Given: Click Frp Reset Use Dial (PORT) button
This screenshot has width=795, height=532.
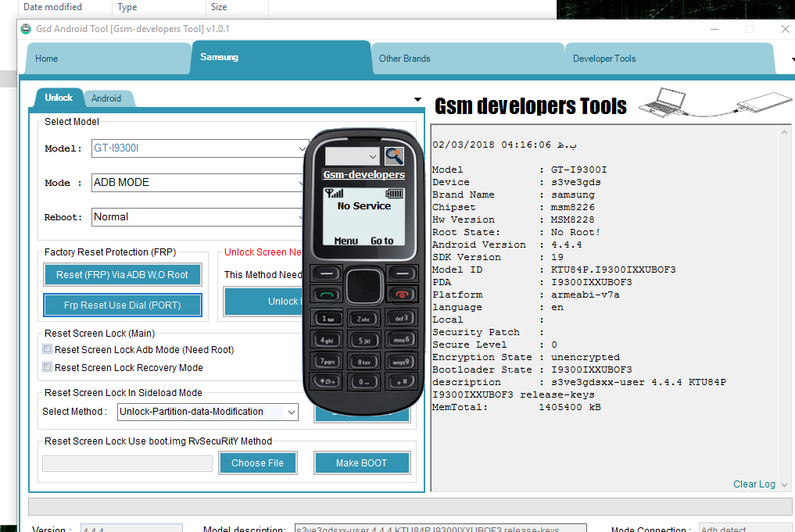Looking at the screenshot, I should [x=122, y=305].
